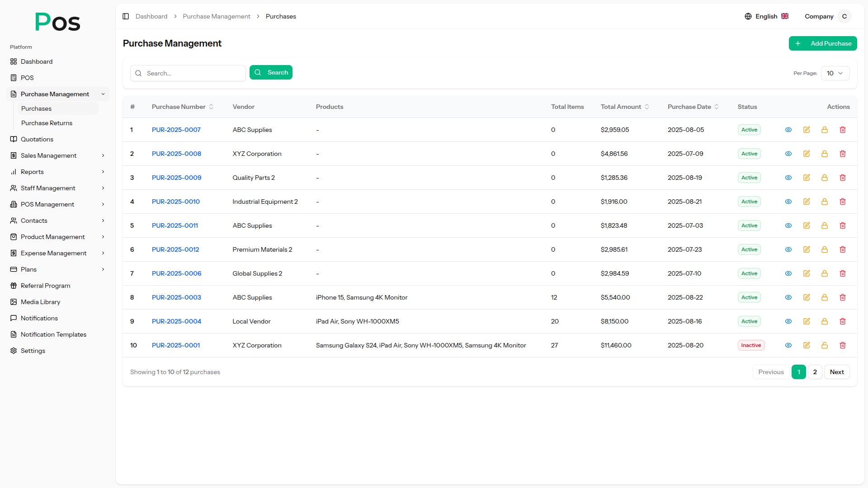The height and width of the screenshot is (488, 868).
Task: Click the lock icon for PUR-2025-0009
Action: coord(825,178)
